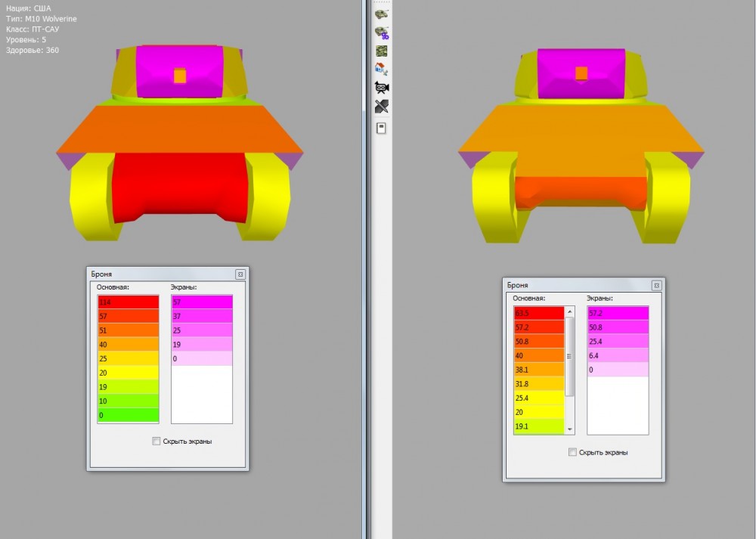Click the crossed pencil icon in toolbar
The image size is (756, 539).
(x=382, y=107)
